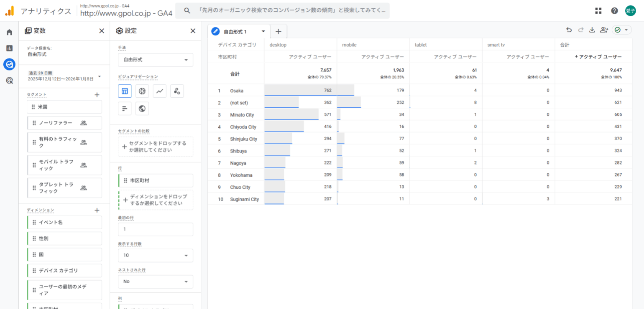Select the bar chart visualization
The height and width of the screenshot is (309, 644).
tap(125, 109)
